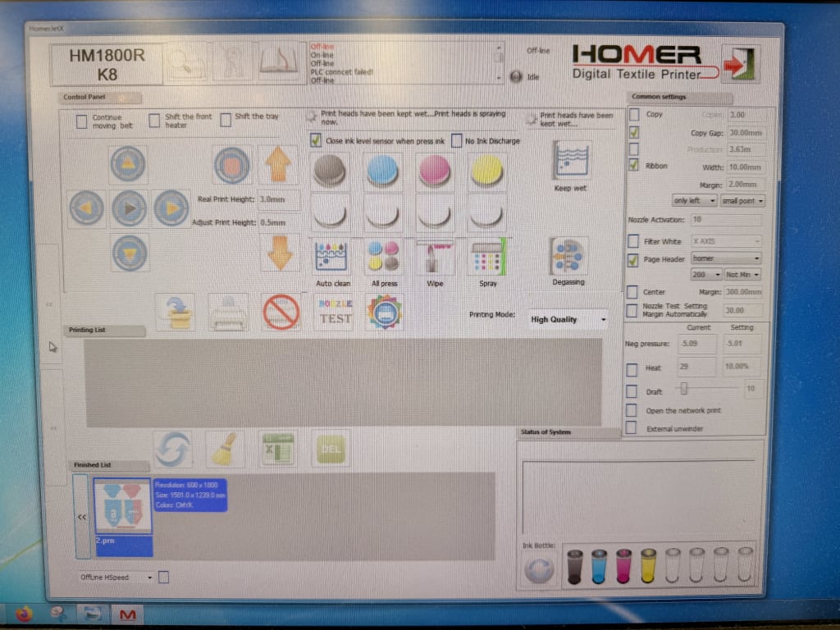Enable the Open the network print checkbox
This screenshot has width=840, height=630.
click(x=632, y=411)
